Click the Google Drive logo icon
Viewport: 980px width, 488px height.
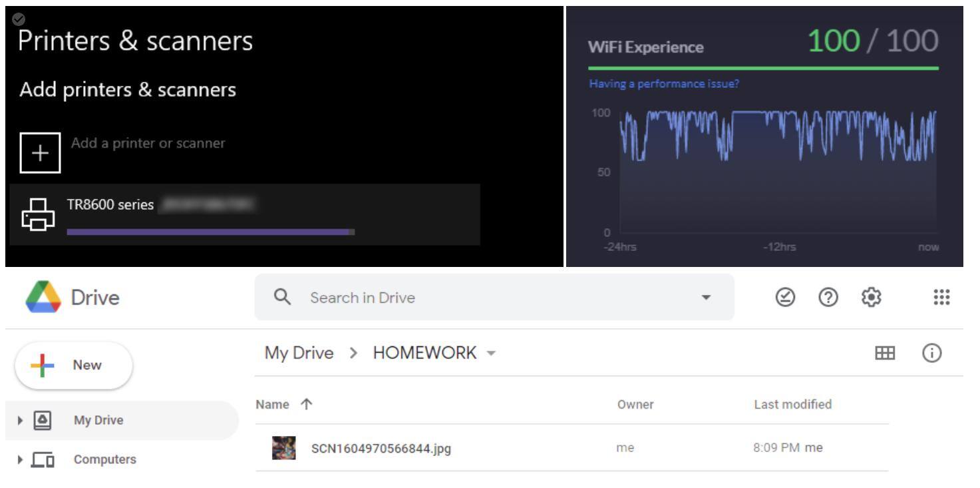point(43,297)
